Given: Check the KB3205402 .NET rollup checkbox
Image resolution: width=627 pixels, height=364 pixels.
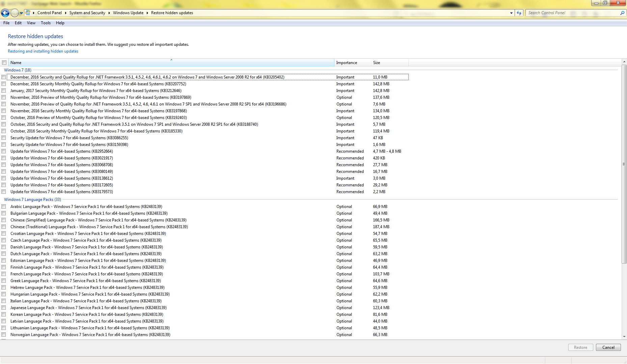Looking at the screenshot, I should click(x=4, y=77).
